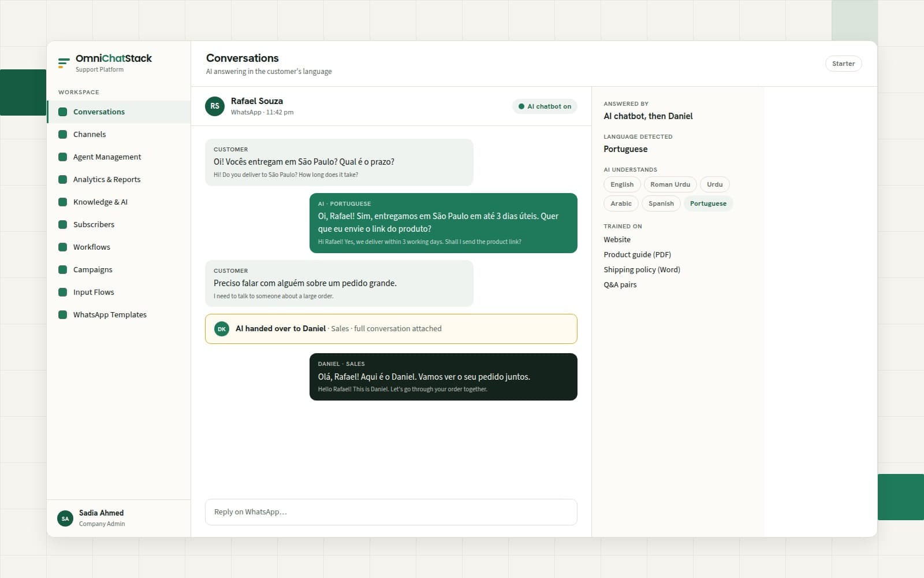
Task: Open Shipping policy (Word) source
Action: coord(642,269)
